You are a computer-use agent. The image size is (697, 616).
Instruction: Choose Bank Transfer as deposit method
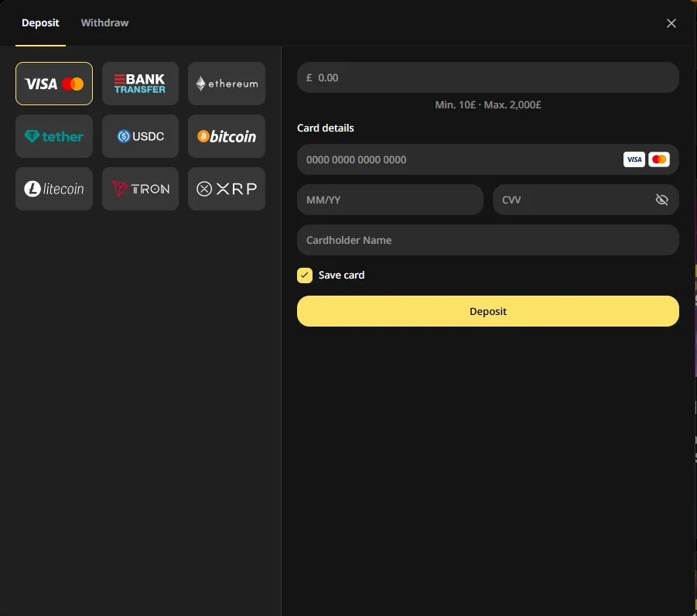pos(140,84)
